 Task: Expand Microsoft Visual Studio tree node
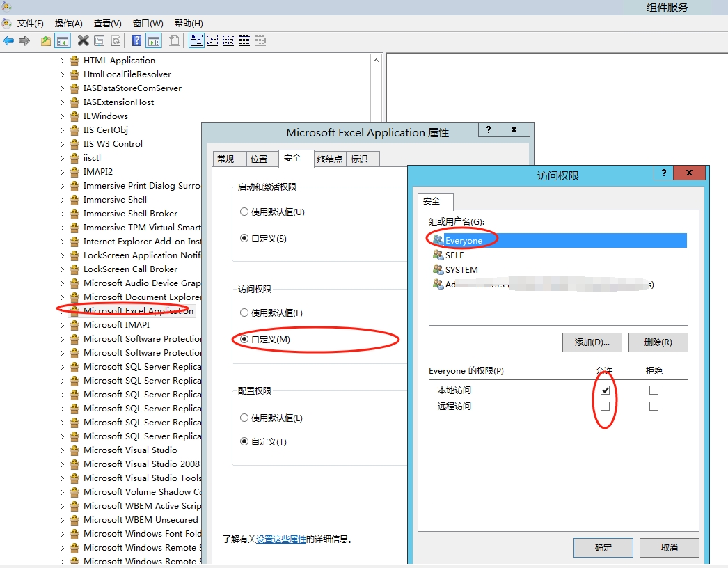62,450
